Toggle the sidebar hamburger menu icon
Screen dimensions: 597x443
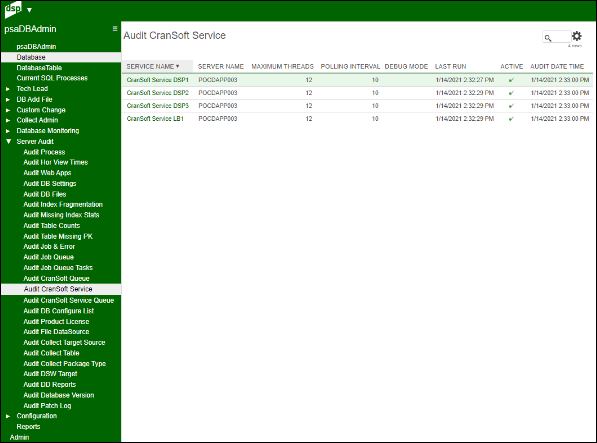tap(115, 29)
